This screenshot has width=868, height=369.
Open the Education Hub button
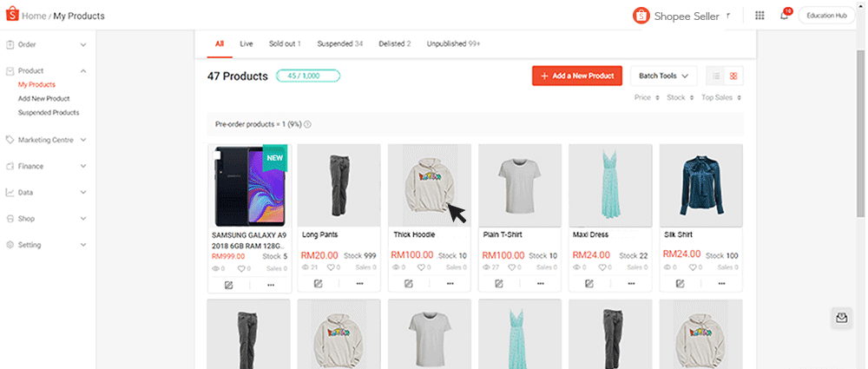(827, 16)
